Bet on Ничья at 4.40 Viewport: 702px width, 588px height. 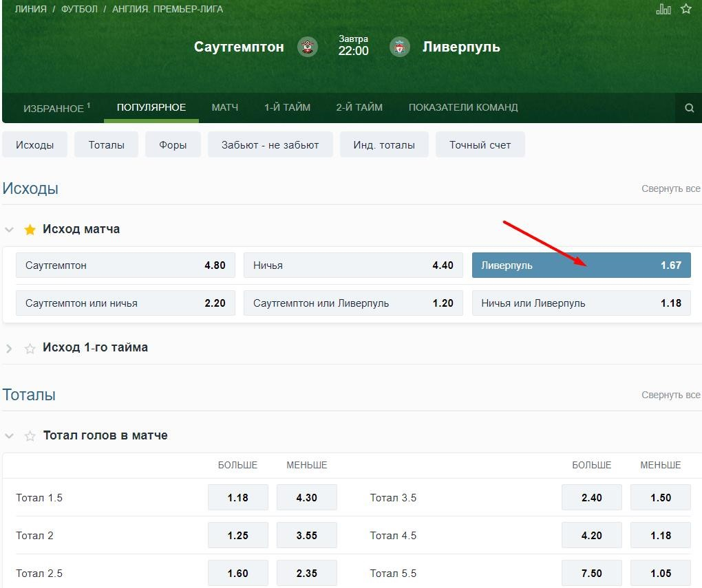pyautogui.click(x=353, y=265)
